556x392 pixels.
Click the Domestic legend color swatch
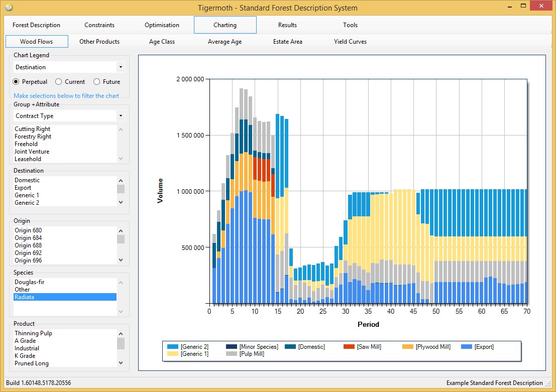[290, 347]
